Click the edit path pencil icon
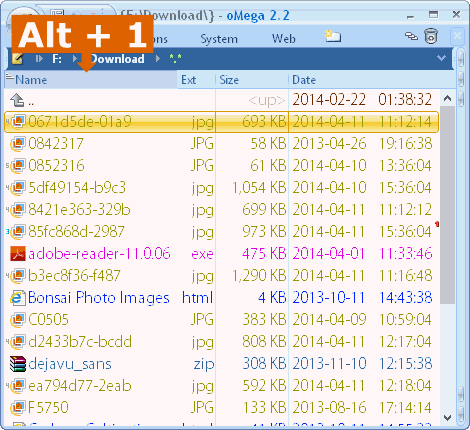 pyautogui.click(x=17, y=59)
